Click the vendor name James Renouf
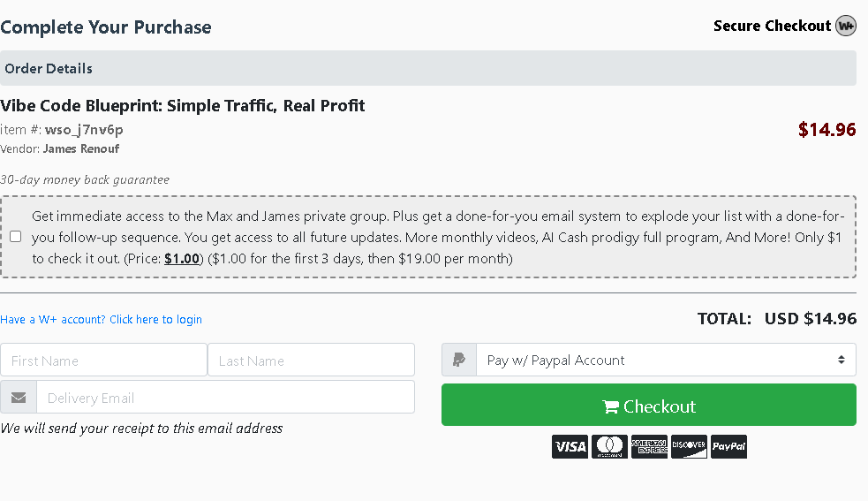The width and height of the screenshot is (868, 501). pos(81,148)
